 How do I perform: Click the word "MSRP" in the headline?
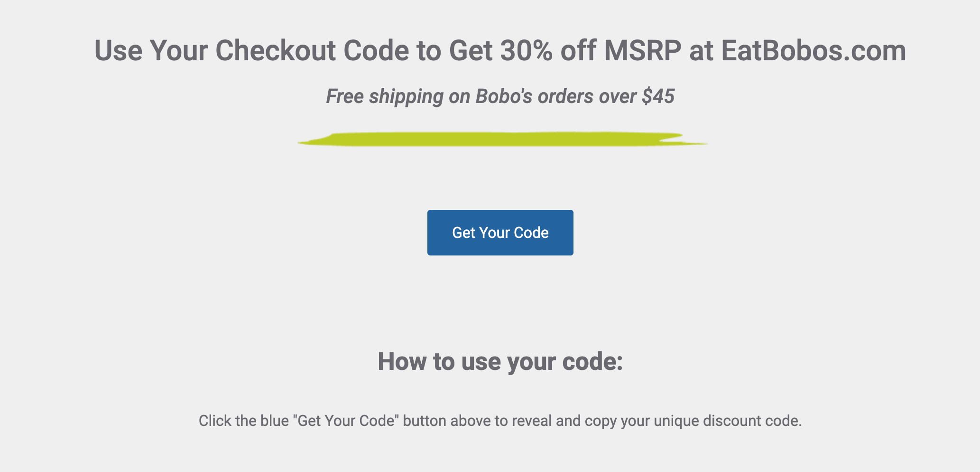[642, 50]
